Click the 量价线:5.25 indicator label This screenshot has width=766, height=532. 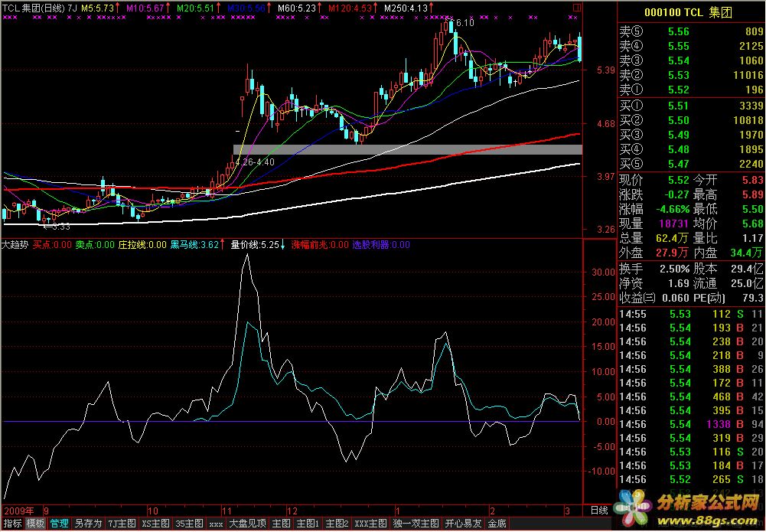[x=255, y=245]
